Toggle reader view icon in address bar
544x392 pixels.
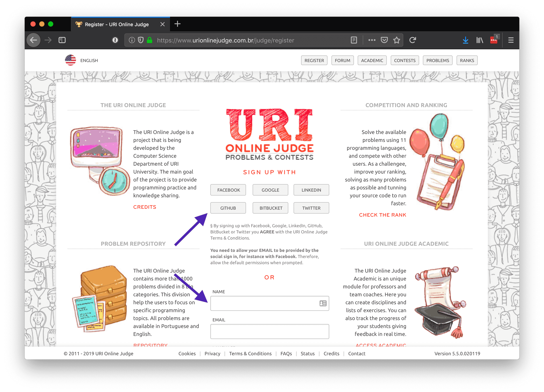[354, 40]
